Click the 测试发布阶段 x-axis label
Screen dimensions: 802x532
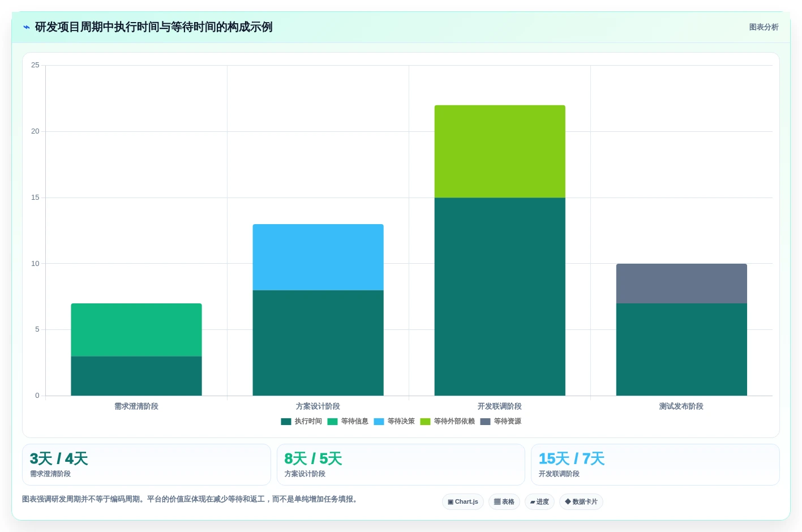[681, 406]
